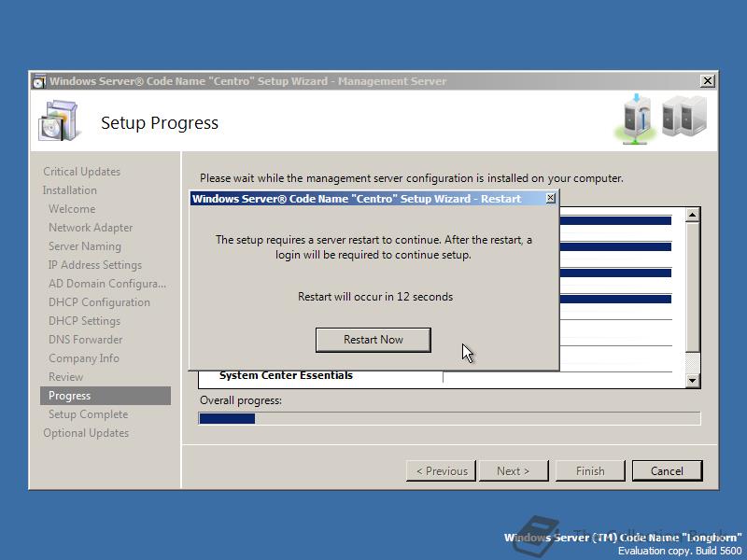Click the gray servers icon in header
Image resolution: width=747 pixels, height=560 pixels.
click(x=684, y=116)
